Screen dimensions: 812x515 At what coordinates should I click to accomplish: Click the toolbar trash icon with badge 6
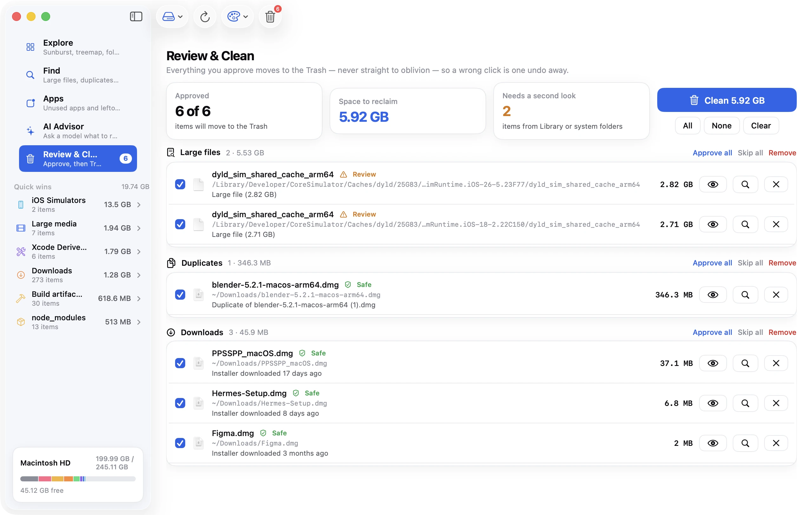click(x=270, y=16)
